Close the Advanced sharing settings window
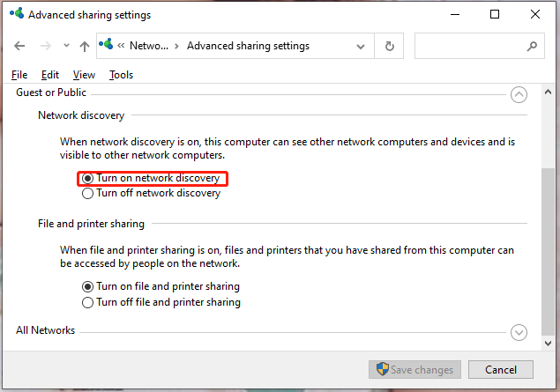The width and height of the screenshot is (560, 392). (x=535, y=15)
